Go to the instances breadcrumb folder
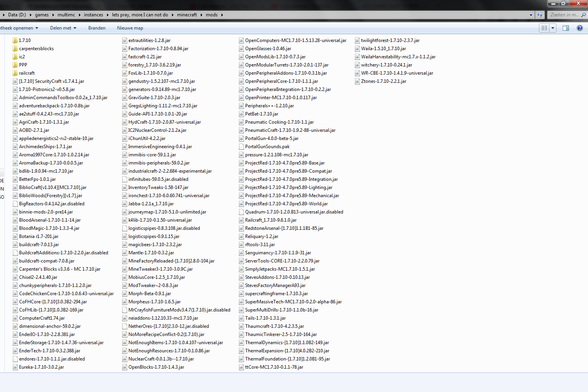This screenshot has width=588, height=392. click(93, 15)
